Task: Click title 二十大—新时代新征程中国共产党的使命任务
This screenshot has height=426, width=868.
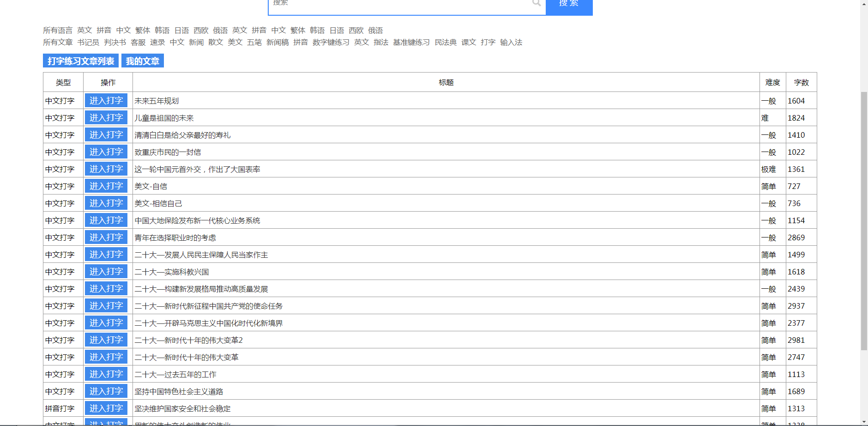Action: 209,306
